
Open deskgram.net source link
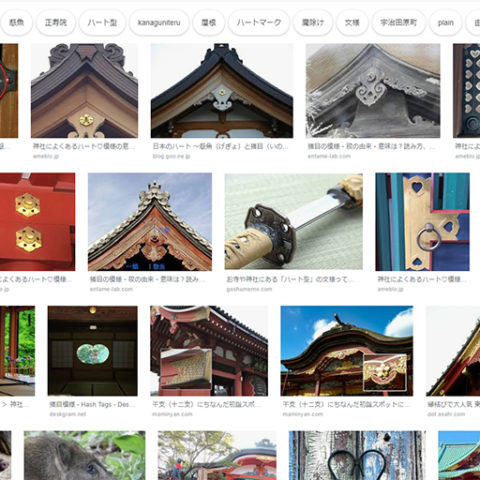[x=68, y=414]
